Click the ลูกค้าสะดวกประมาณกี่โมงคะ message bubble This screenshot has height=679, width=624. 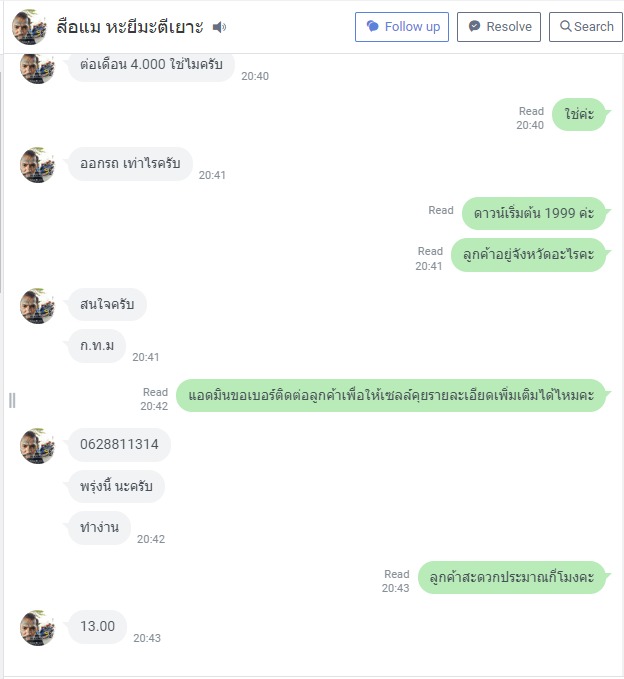click(511, 577)
